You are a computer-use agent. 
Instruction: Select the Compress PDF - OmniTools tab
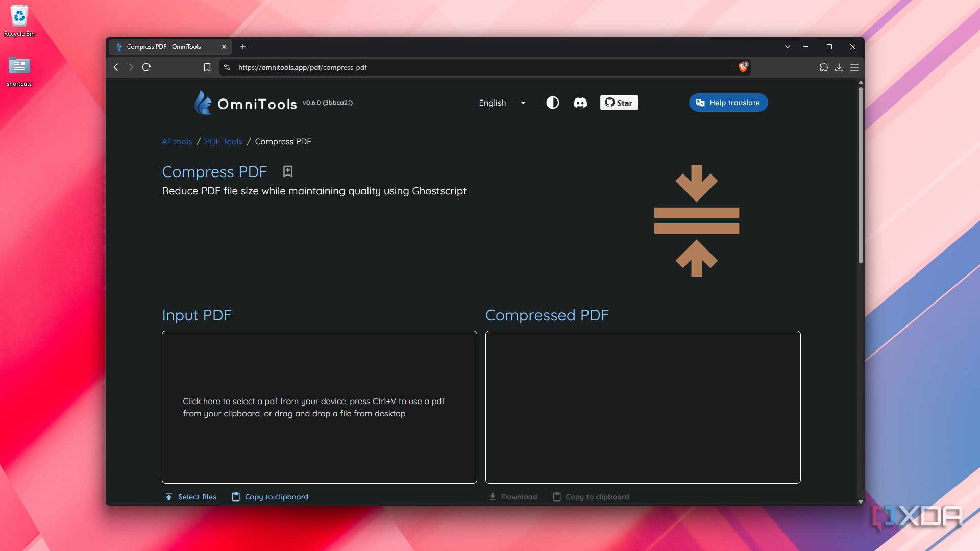coord(170,47)
